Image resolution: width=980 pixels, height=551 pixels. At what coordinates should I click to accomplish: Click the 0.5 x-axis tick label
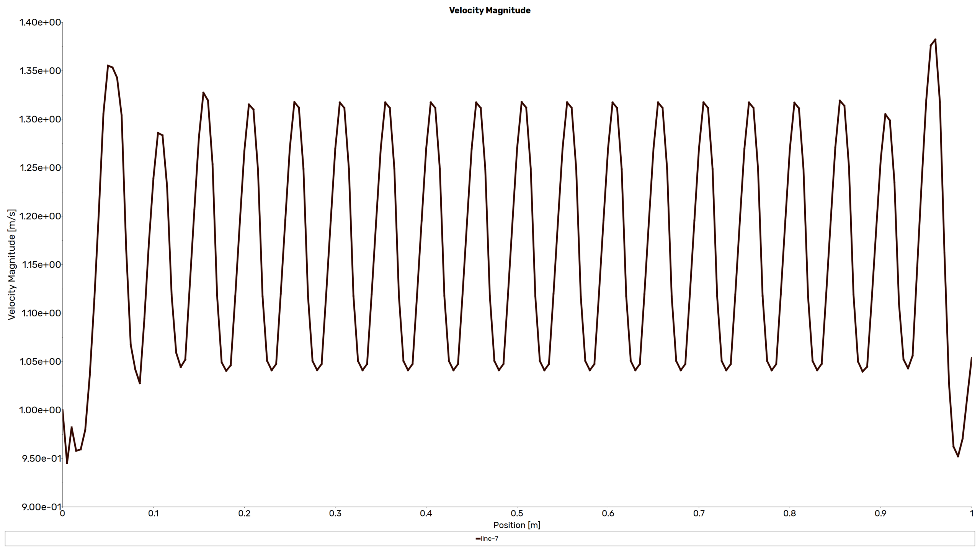click(x=517, y=514)
